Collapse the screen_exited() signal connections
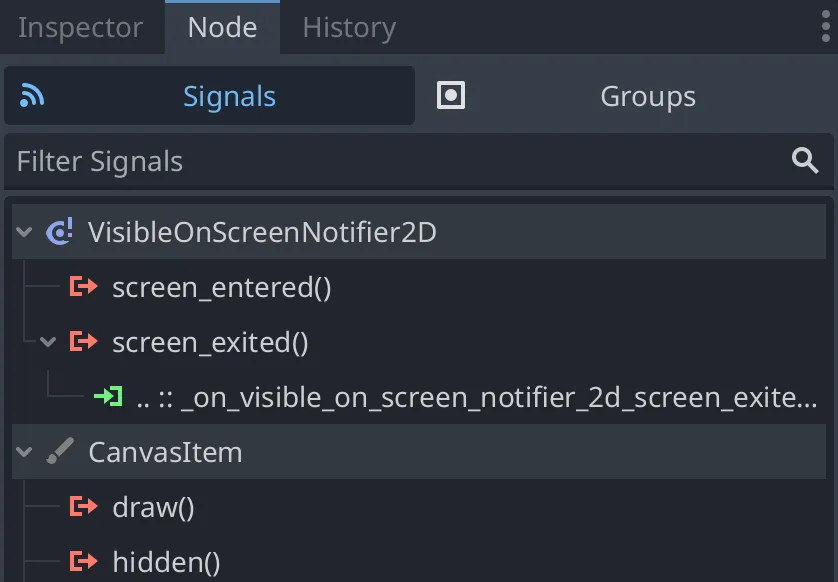 [x=47, y=343]
